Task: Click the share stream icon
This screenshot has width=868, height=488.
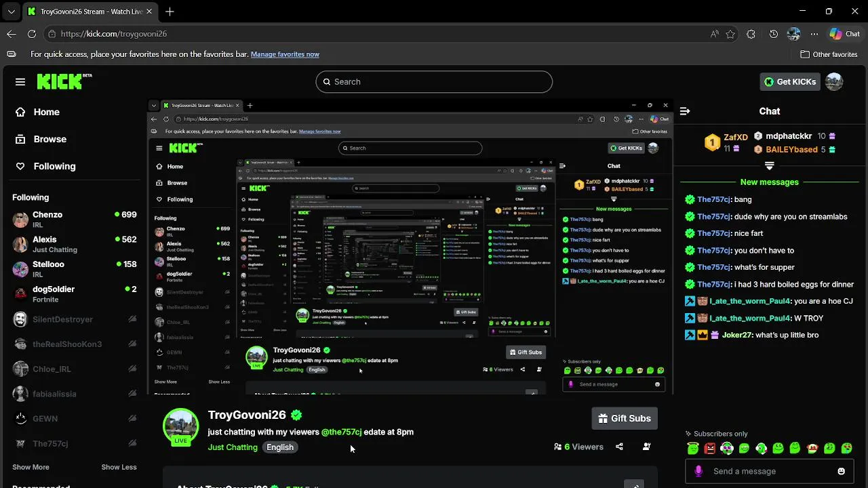Action: tap(619, 447)
